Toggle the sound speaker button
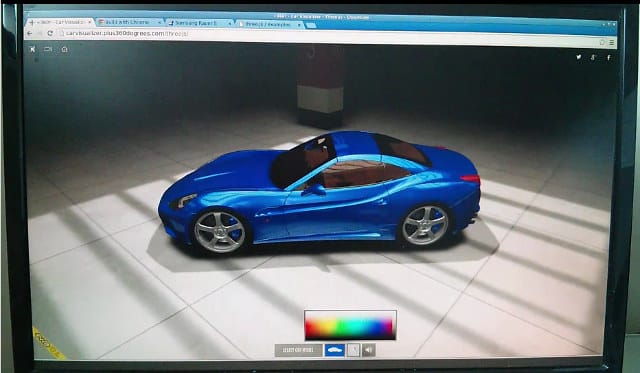 (369, 350)
